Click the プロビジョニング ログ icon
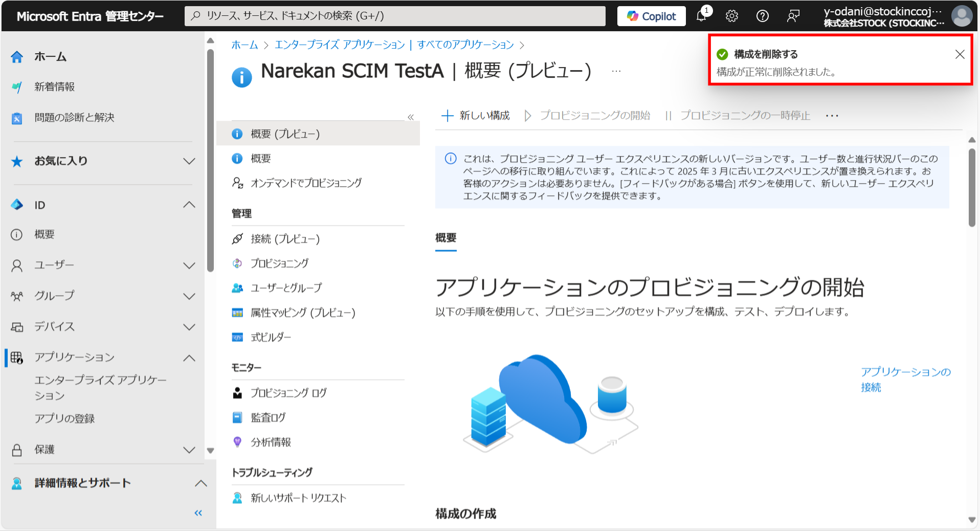Screen dimensions: 980x531 [237, 393]
